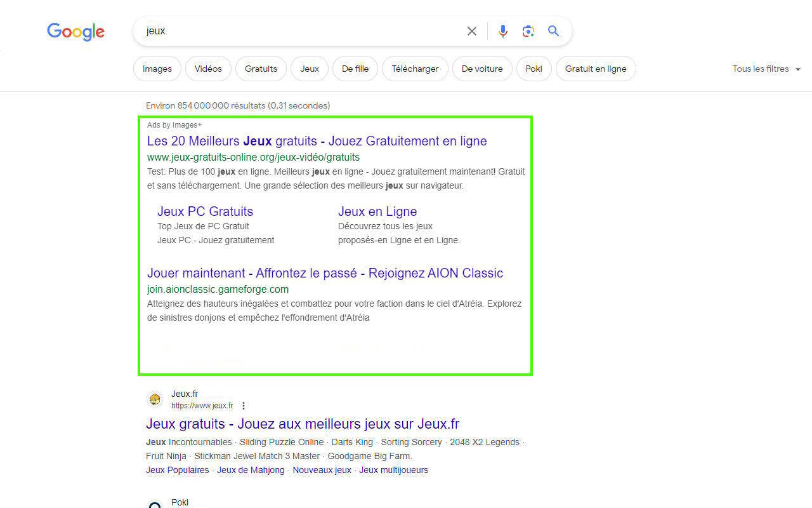Screen dimensions: 812x508
Task: Select the Gratuits filter chip
Action: click(261, 69)
